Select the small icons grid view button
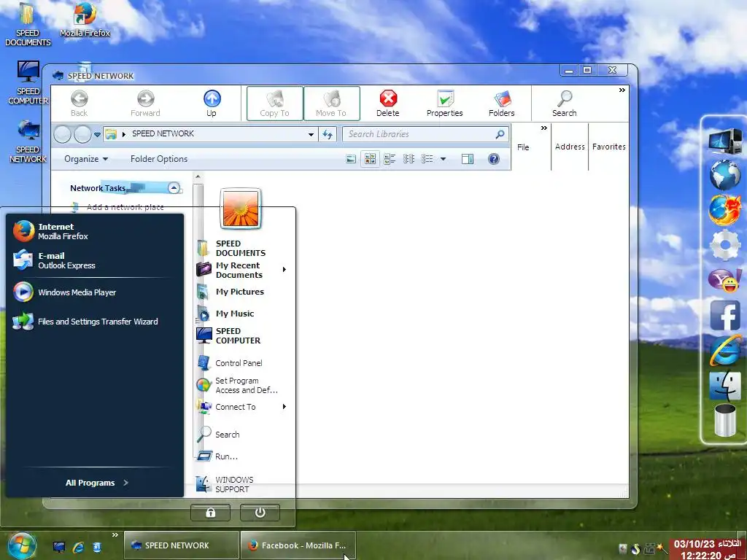This screenshot has height=560, width=747. 409,159
